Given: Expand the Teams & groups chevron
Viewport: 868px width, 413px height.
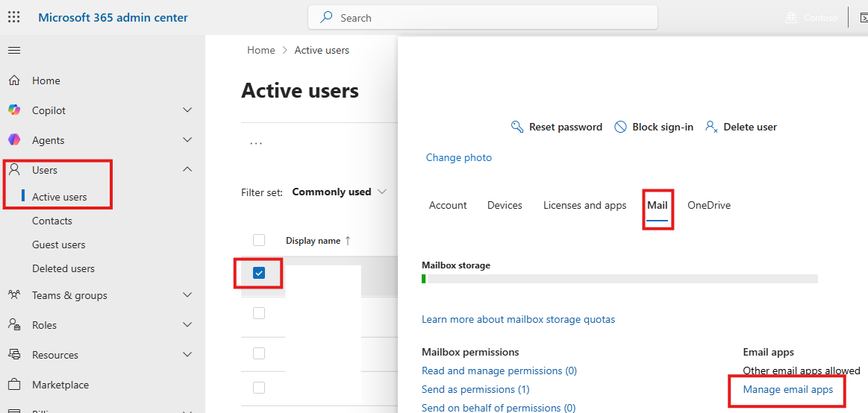Looking at the screenshot, I should pos(187,295).
